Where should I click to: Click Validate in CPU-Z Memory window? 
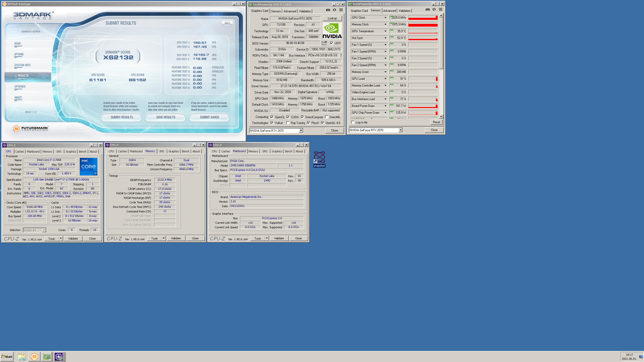pyautogui.click(x=176, y=238)
